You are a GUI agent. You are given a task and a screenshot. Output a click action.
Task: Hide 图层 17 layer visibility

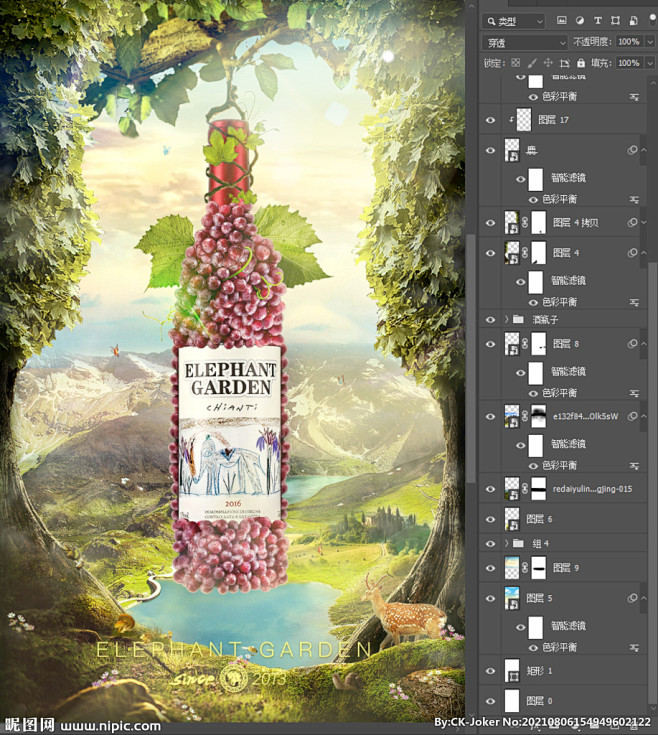tap(490, 120)
